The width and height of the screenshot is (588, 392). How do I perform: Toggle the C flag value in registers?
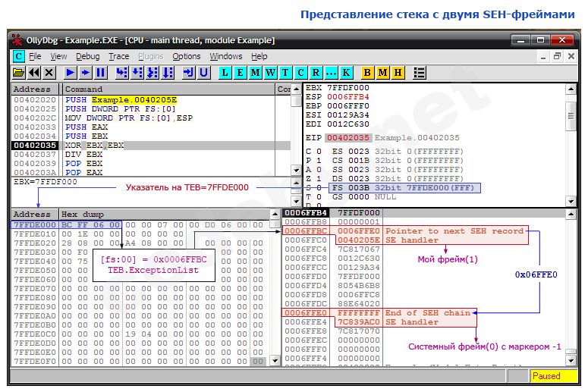(318, 152)
